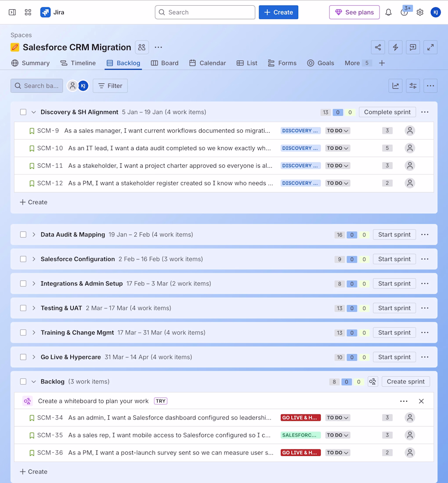The height and width of the screenshot is (483, 448).
Task: Select the Data Audit & Mapping checkbox
Action: [x=23, y=234]
